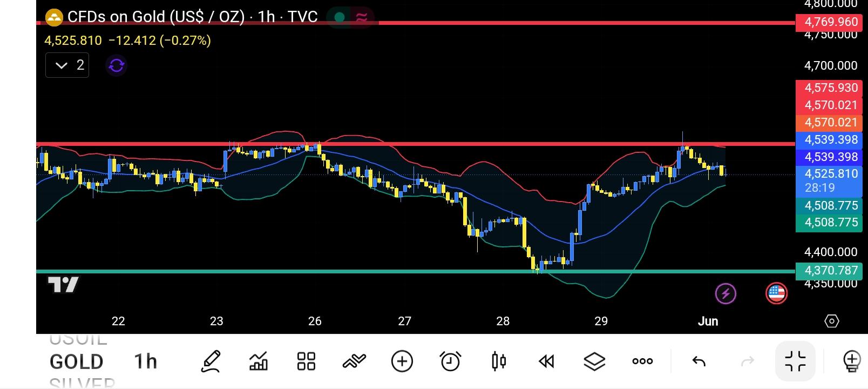Tap the 4,700.000 price scale value
868x389 pixels.
pos(831,66)
